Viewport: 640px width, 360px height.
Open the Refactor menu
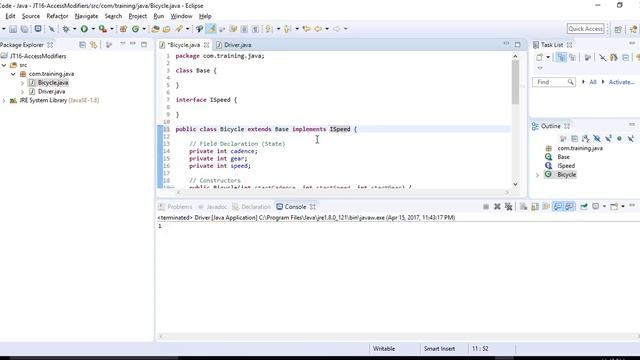coord(57,16)
